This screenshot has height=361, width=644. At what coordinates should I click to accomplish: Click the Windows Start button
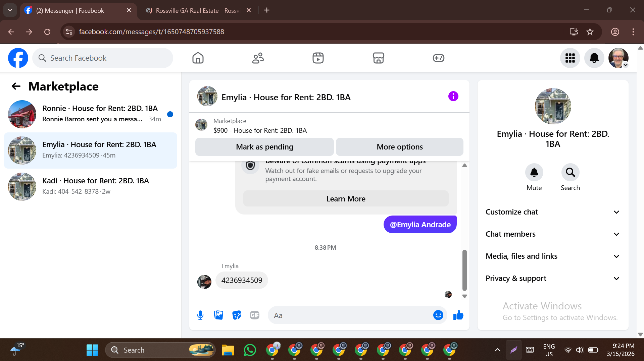click(x=92, y=350)
